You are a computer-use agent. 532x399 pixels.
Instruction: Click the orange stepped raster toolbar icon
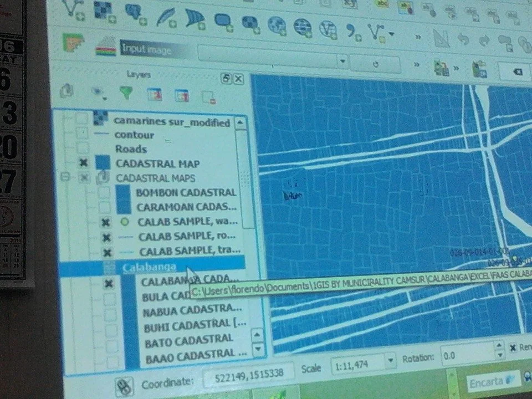[x=73, y=43]
